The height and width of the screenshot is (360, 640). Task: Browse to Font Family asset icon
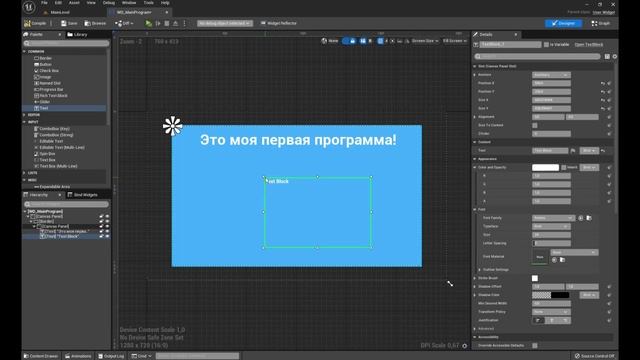point(589,218)
